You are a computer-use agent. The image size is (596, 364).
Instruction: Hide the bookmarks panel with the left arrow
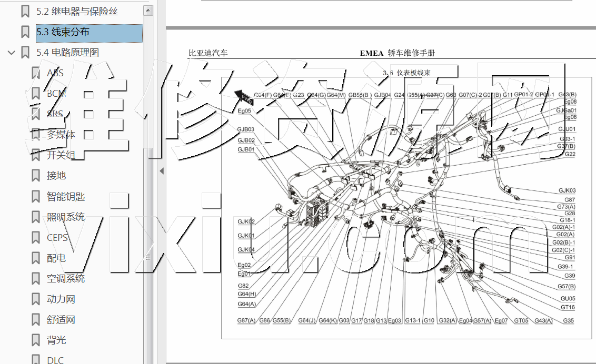(x=161, y=171)
